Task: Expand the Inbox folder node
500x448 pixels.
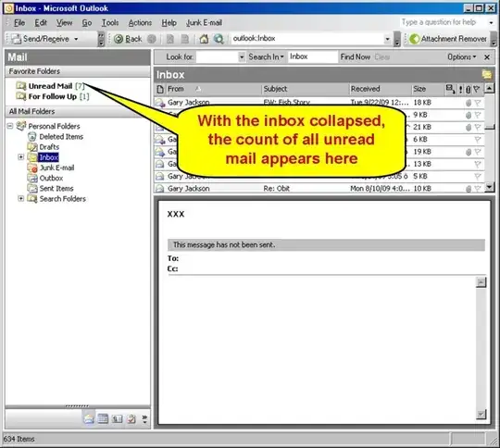Action: tap(21, 156)
